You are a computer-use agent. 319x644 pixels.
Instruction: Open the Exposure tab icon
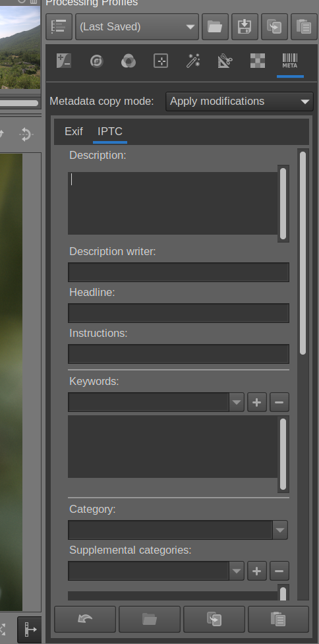click(x=64, y=61)
